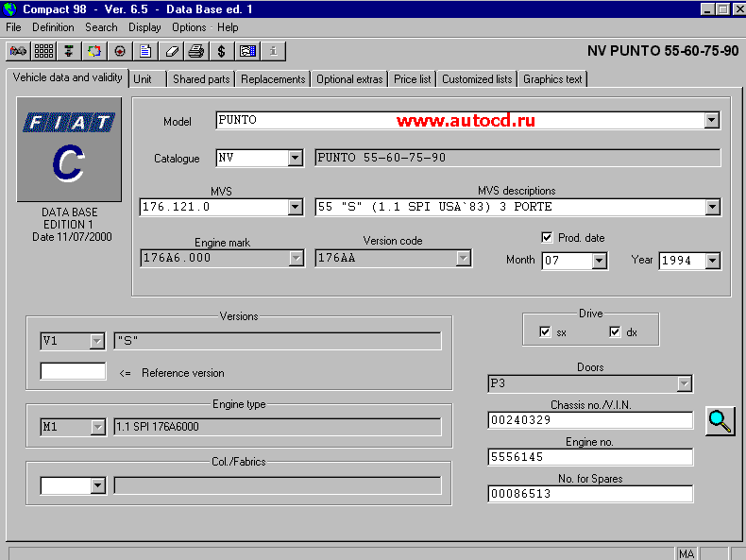Screen dimensions: 746x560
Task: Click the Col./Fabrics description field
Action: [x=278, y=485]
